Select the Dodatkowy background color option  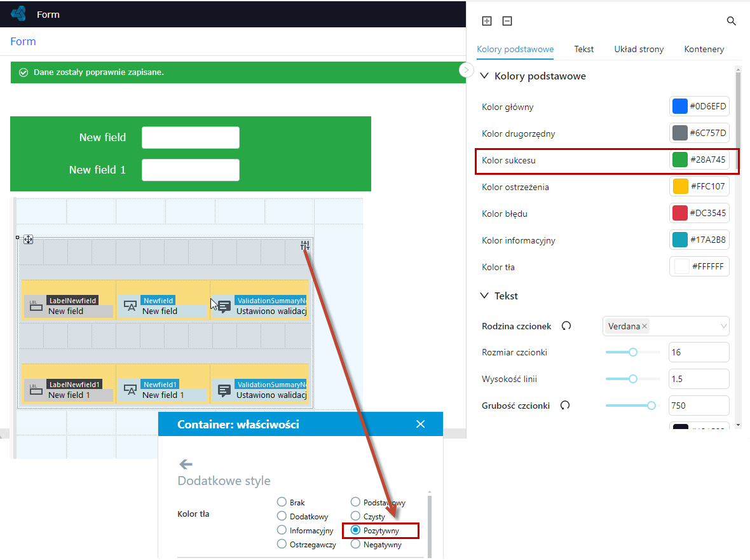[282, 516]
